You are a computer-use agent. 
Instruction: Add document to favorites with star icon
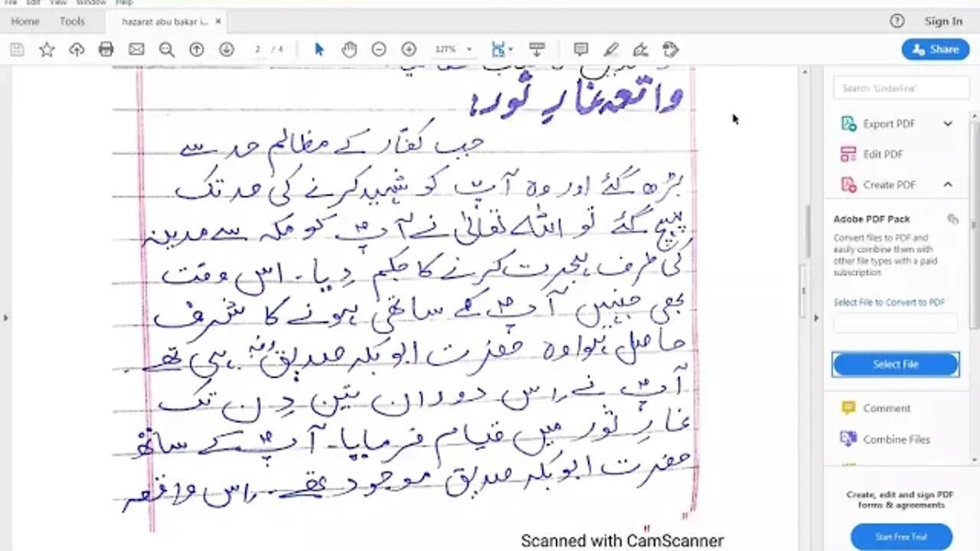coord(47,50)
